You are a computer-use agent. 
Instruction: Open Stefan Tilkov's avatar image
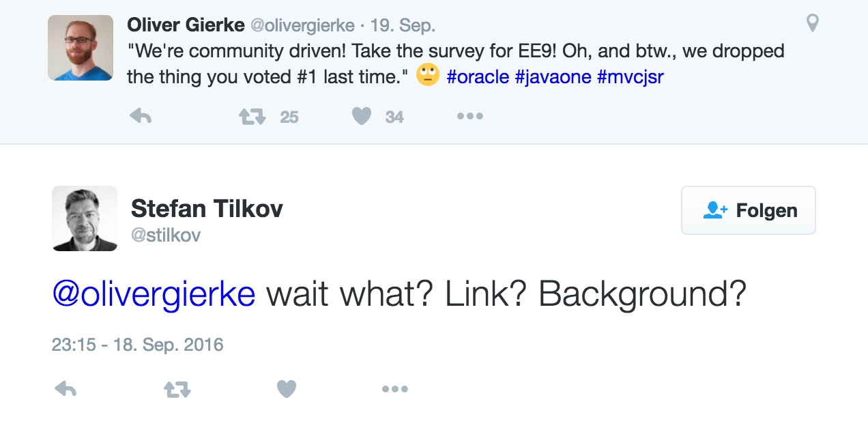[85, 218]
